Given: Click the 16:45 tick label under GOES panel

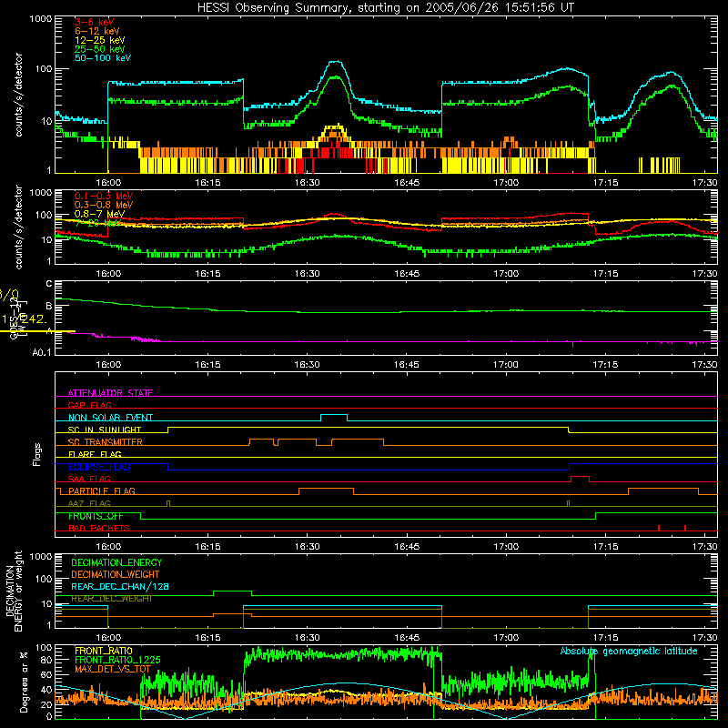Looking at the screenshot, I should point(406,365).
